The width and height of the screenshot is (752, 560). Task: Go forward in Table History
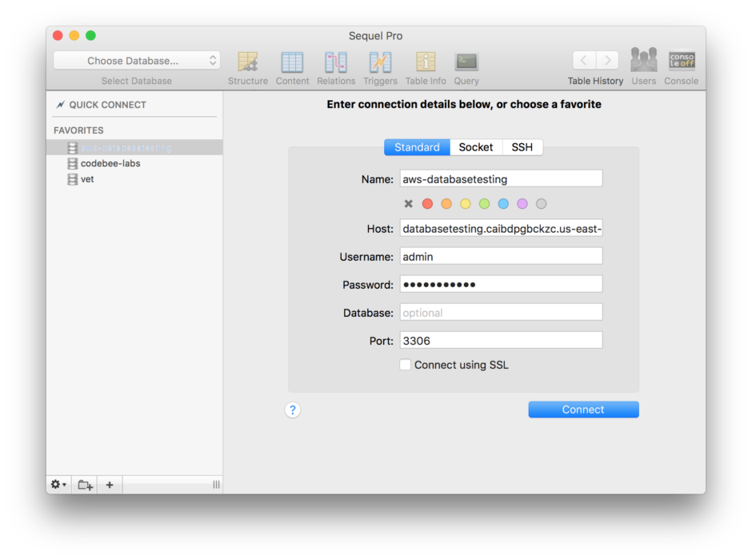(607, 61)
